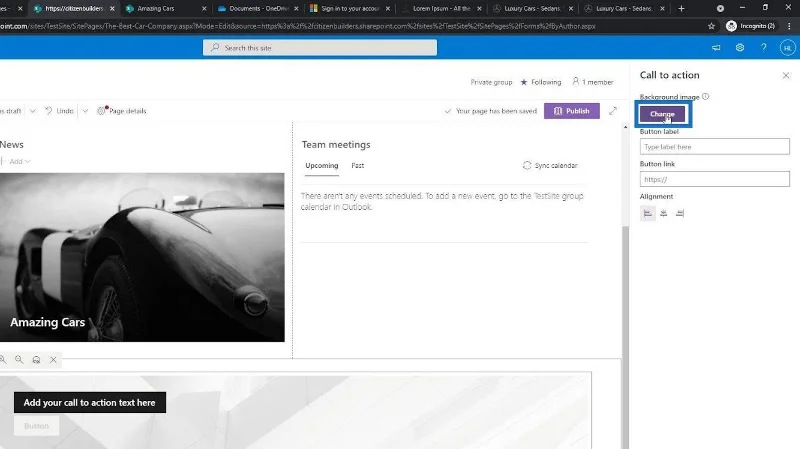This screenshot has width=800, height=449.
Task: Select the Upcoming meetings tab
Action: pos(321,165)
